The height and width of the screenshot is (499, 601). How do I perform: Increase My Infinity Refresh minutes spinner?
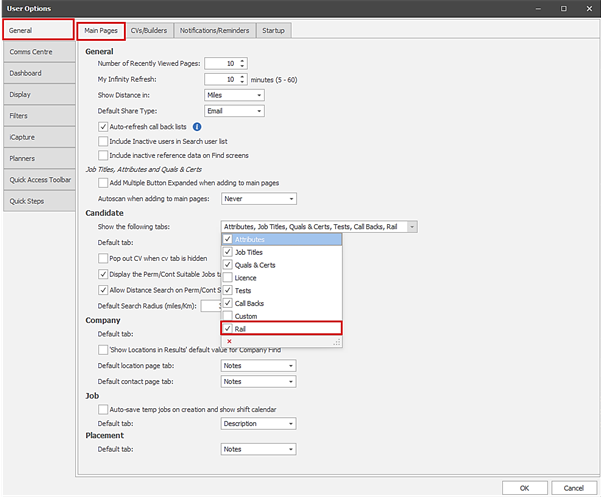pos(242,77)
